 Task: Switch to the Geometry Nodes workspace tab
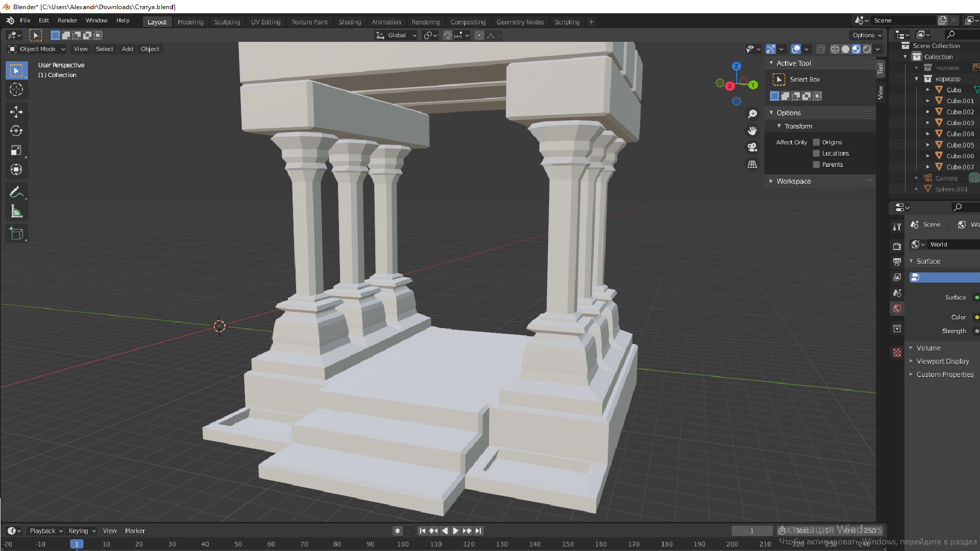(x=520, y=22)
